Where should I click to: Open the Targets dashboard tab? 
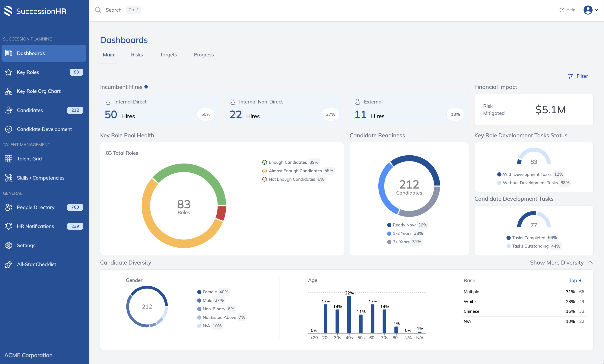pos(168,55)
